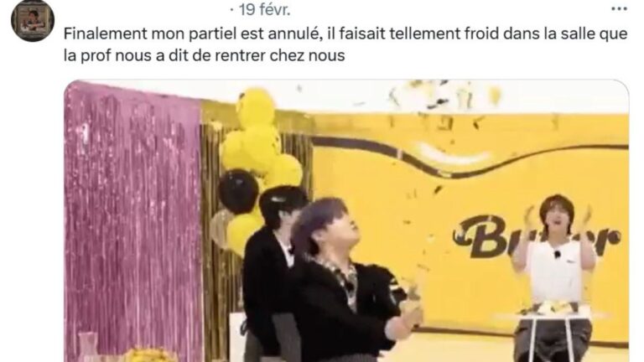Click the second tweet line 'la prof nous a dit'
644x362 pixels.
[204, 55]
